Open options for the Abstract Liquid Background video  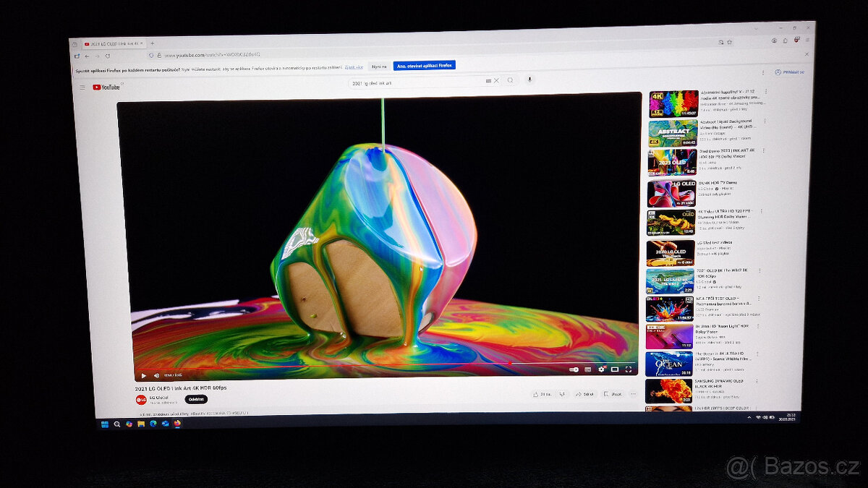[x=765, y=121]
